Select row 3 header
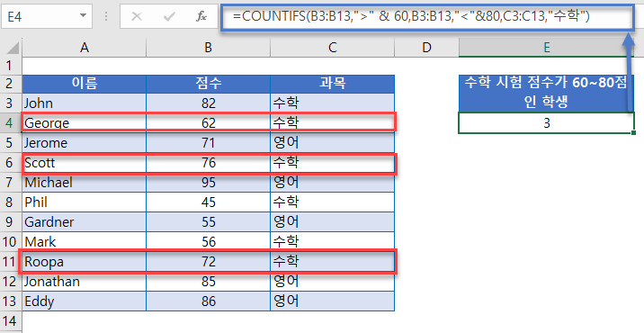 click(x=10, y=103)
